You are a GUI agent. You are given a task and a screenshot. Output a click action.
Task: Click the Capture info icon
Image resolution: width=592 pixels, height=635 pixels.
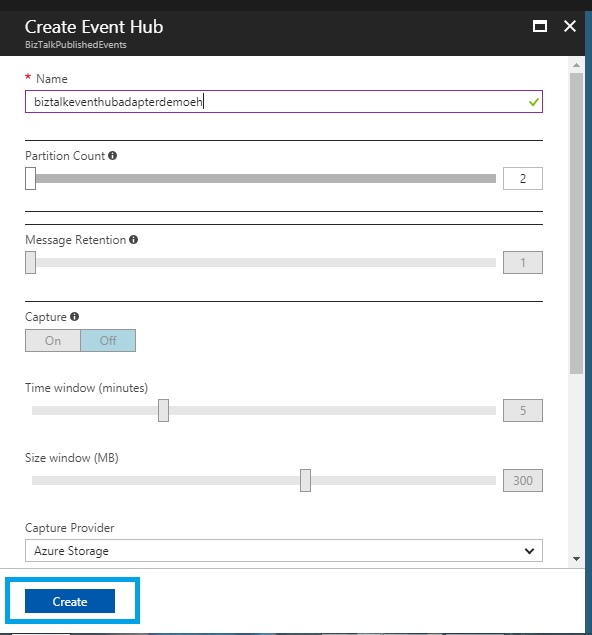pyautogui.click(x=75, y=317)
